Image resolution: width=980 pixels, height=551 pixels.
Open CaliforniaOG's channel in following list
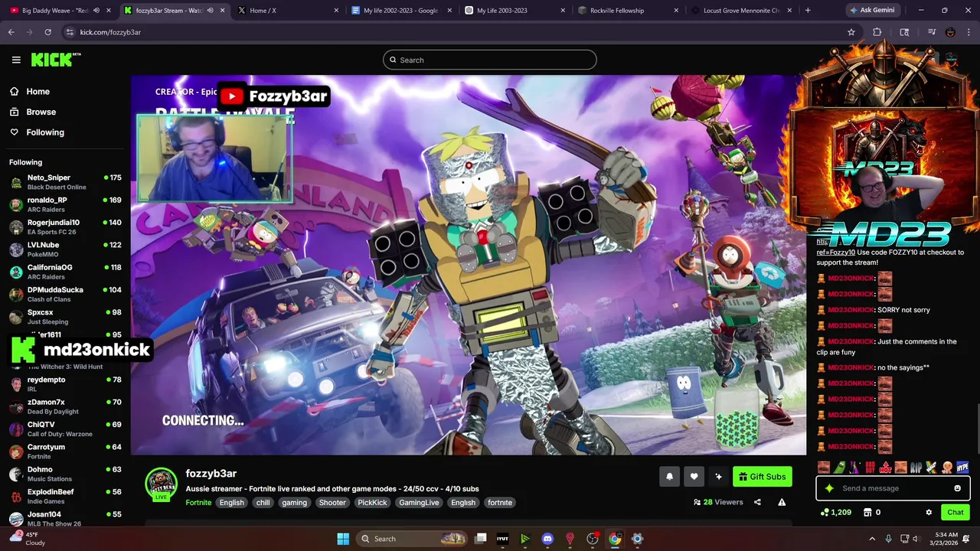(x=65, y=272)
